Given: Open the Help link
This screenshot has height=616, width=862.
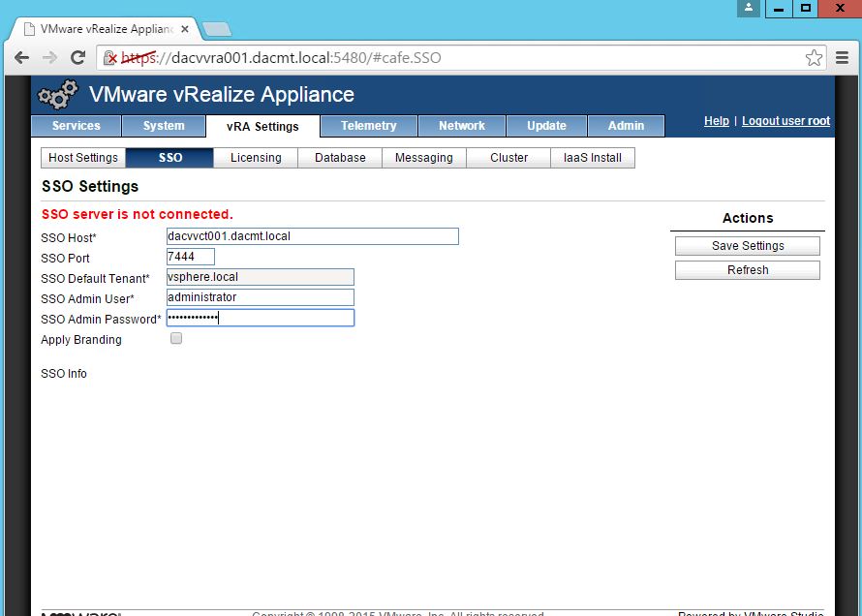Looking at the screenshot, I should [717, 121].
